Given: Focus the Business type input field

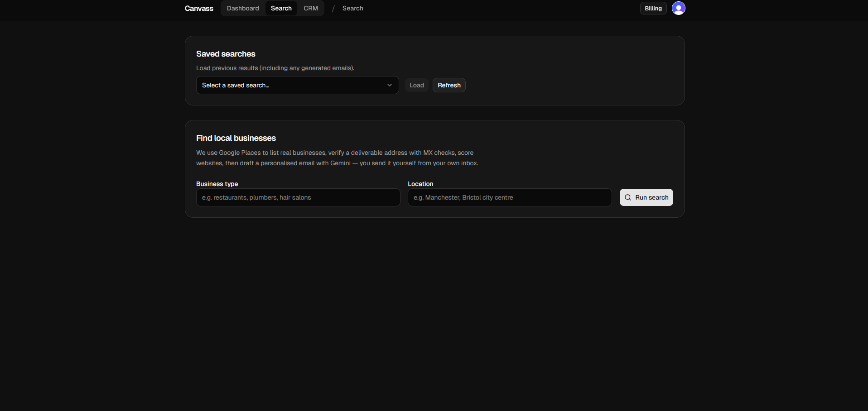Looking at the screenshot, I should pos(298,197).
